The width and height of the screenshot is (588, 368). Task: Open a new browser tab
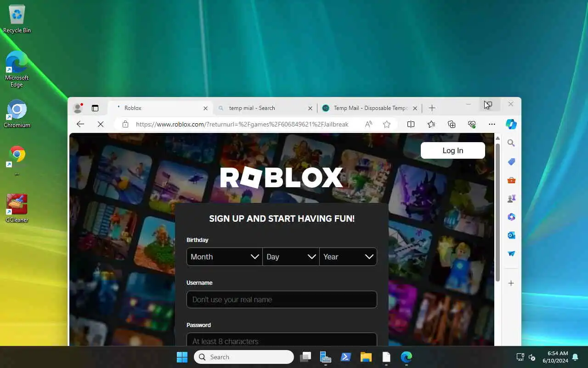click(432, 108)
